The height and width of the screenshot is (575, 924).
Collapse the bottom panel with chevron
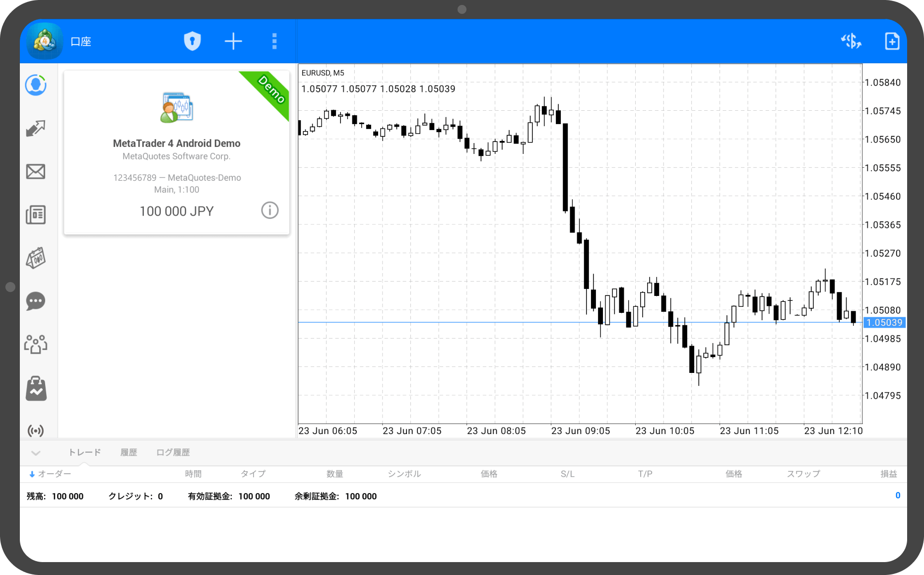[x=36, y=453]
